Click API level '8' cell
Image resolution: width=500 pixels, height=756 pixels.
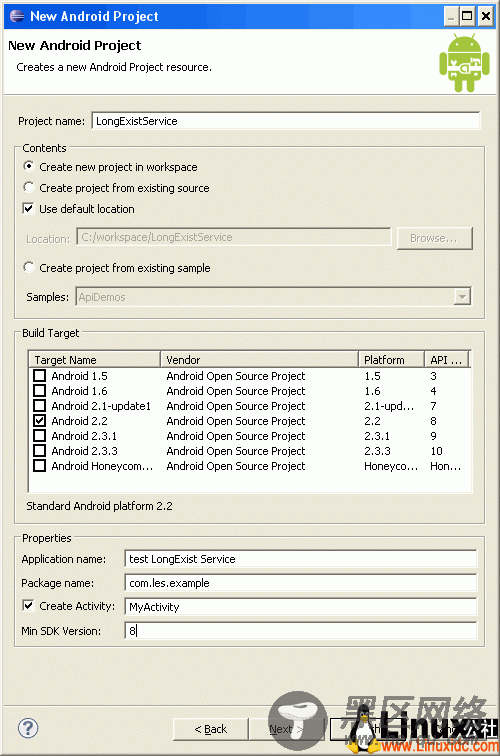[433, 421]
